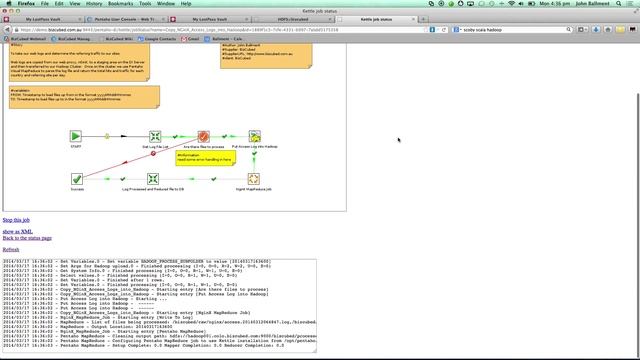Click the yellow error handling note
The width and height of the screenshot is (640, 360).
click(205, 158)
